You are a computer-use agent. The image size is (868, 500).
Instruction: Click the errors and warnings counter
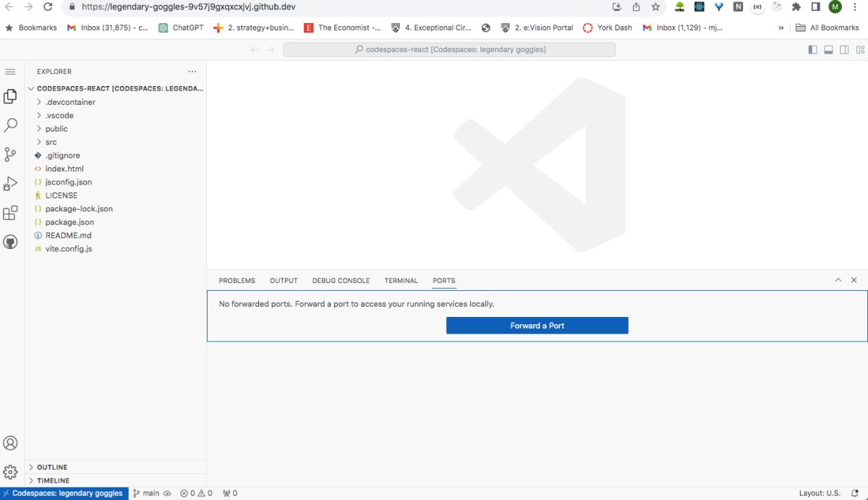tap(196, 493)
